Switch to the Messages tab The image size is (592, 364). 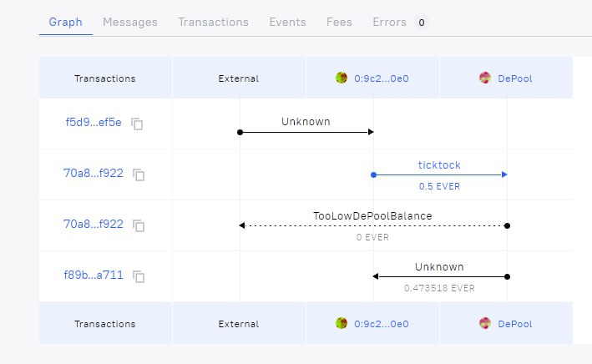129,22
